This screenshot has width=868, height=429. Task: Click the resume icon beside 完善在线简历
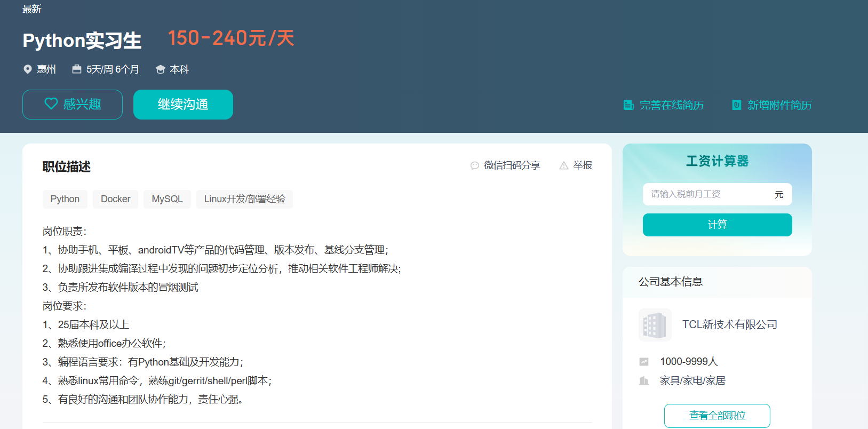[628, 105]
